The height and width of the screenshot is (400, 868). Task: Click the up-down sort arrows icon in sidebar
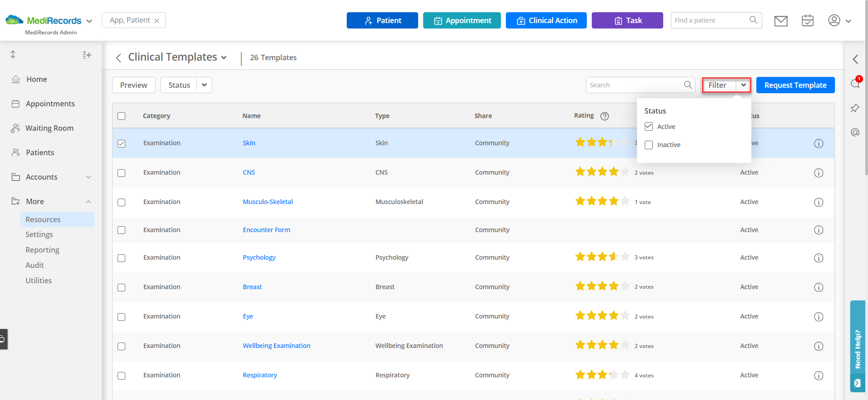(13, 54)
